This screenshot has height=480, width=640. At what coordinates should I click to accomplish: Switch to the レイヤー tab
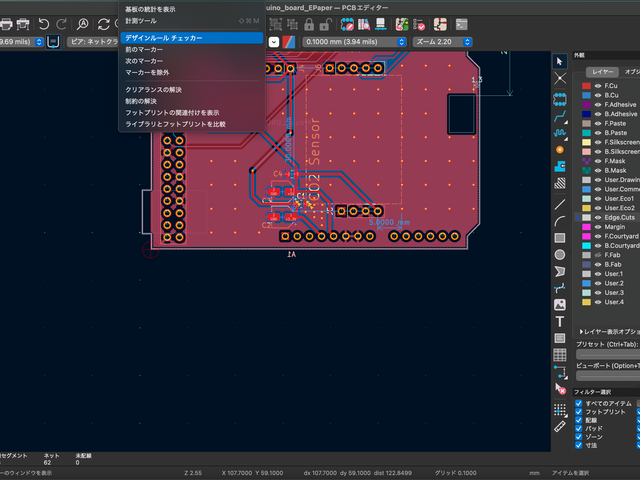coord(603,72)
